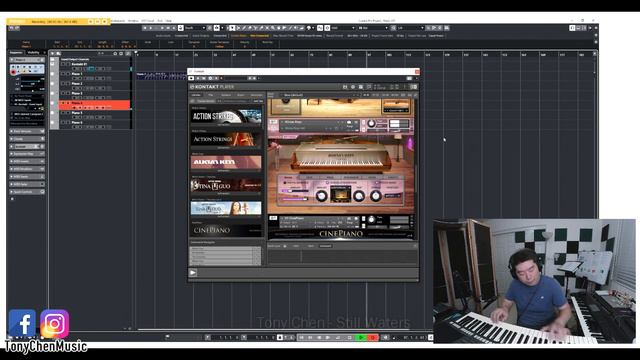Open the CinePiano library tile in browser
The height and width of the screenshot is (360, 640).
pyautogui.click(x=226, y=231)
